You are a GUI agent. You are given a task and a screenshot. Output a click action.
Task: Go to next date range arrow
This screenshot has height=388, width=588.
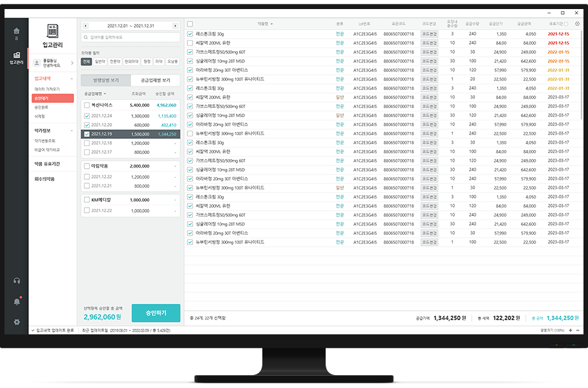click(175, 26)
